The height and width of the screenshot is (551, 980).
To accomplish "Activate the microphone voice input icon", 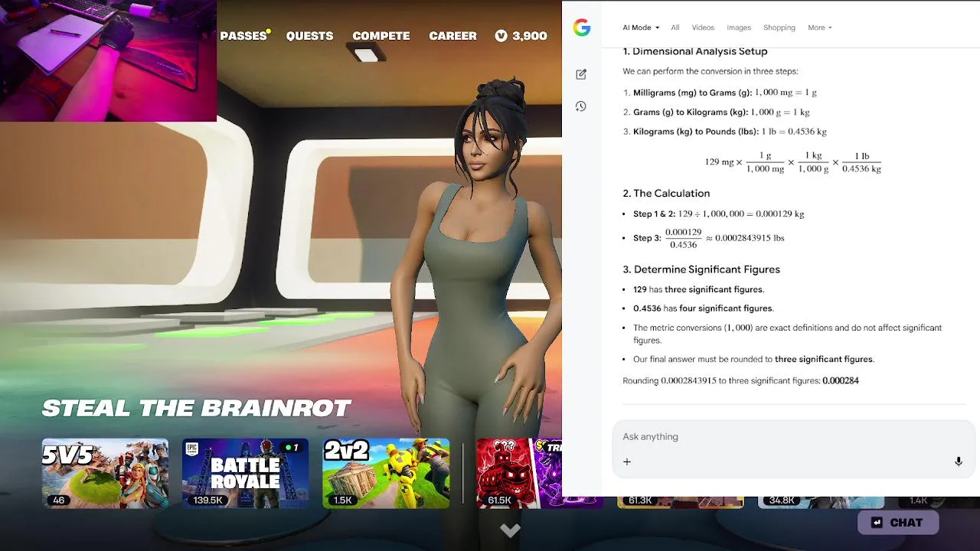I will click(x=958, y=461).
